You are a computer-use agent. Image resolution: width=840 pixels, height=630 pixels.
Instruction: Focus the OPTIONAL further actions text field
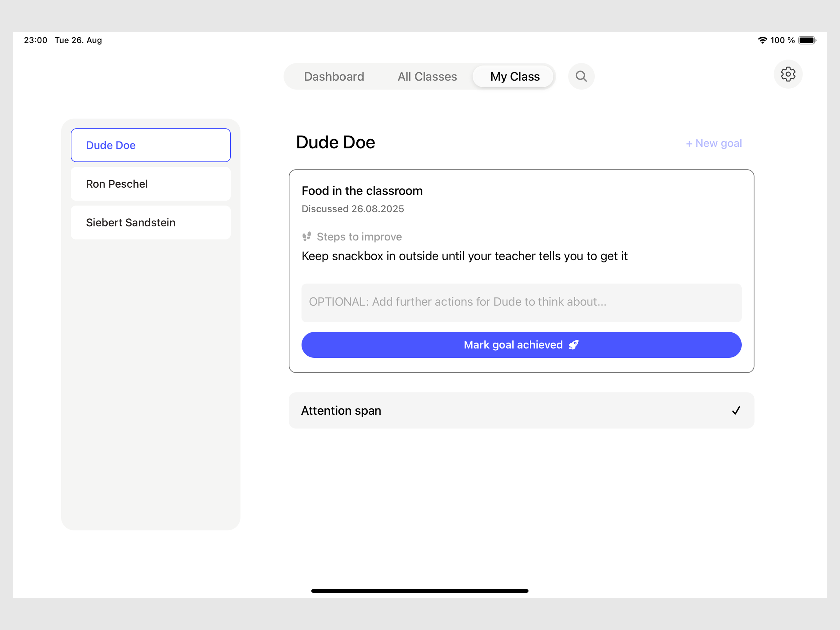pyautogui.click(x=521, y=303)
